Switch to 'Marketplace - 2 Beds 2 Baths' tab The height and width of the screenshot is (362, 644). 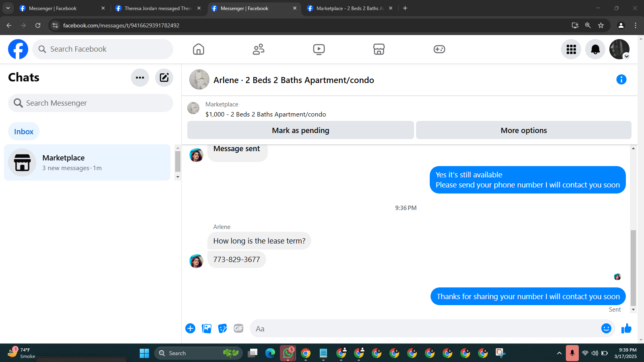pyautogui.click(x=350, y=8)
